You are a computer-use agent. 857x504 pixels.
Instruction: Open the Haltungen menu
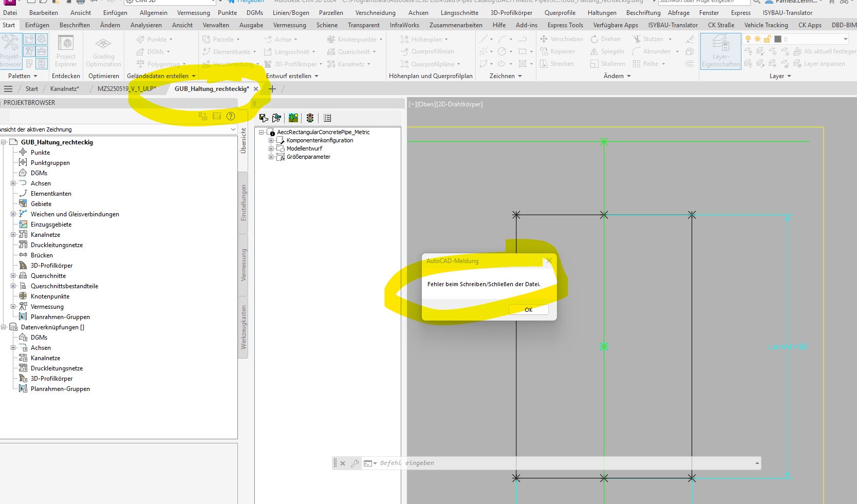[x=602, y=13]
